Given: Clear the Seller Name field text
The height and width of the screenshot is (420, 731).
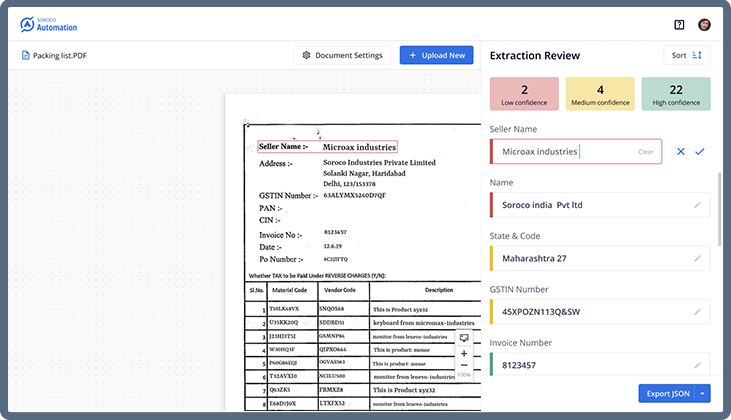Looking at the screenshot, I should [646, 151].
